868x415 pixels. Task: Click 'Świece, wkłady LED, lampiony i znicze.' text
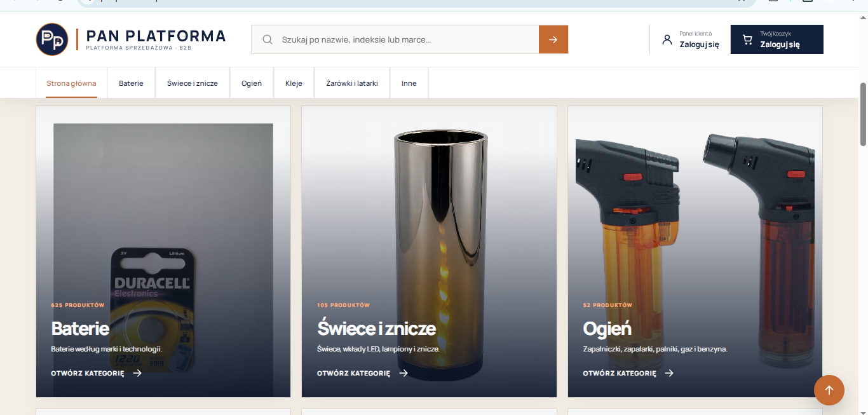378,349
